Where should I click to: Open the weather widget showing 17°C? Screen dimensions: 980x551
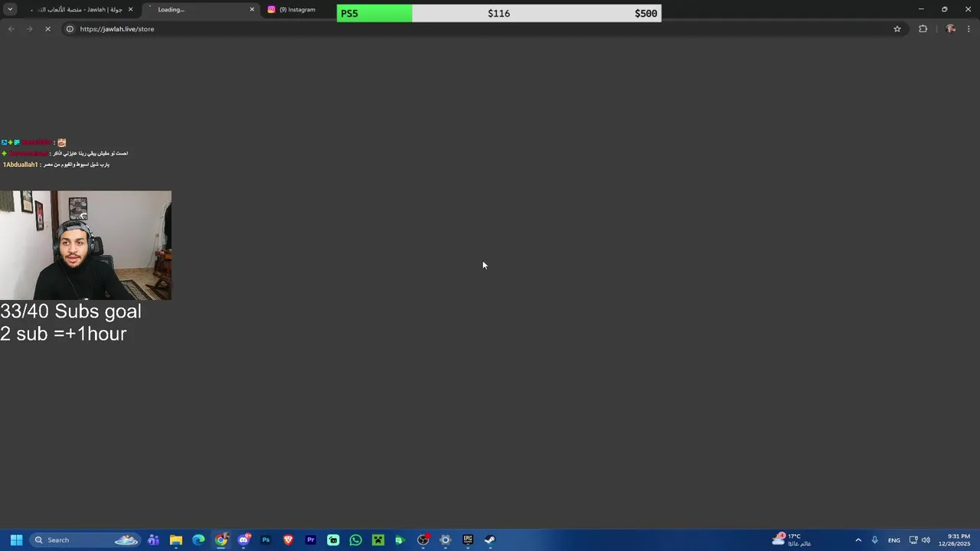[792, 540]
